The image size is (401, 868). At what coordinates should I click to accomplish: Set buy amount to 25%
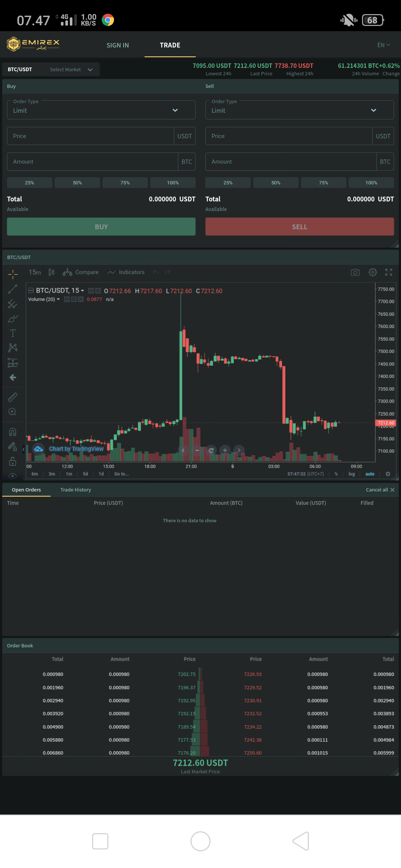point(30,183)
